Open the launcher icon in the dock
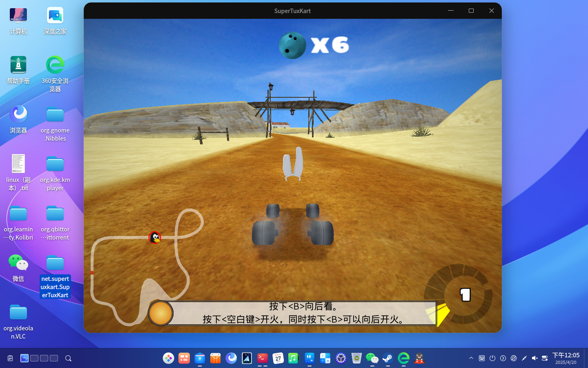 pos(168,358)
